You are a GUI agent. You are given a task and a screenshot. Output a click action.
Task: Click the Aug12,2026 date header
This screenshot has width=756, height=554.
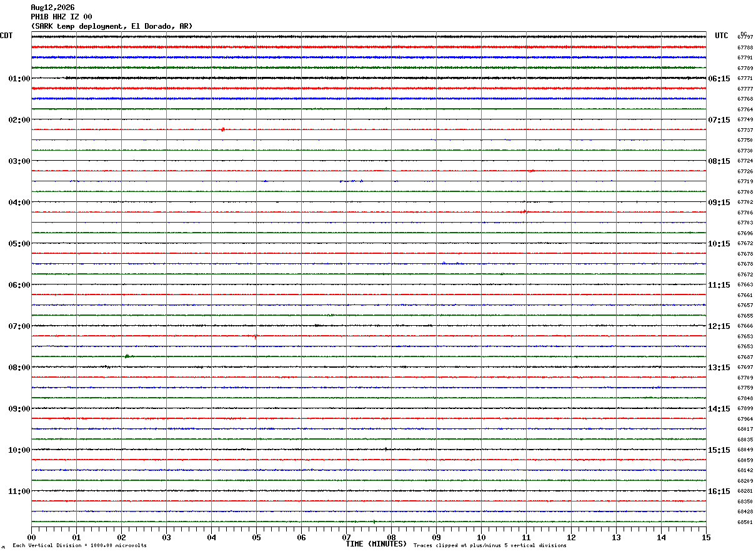tap(52, 8)
